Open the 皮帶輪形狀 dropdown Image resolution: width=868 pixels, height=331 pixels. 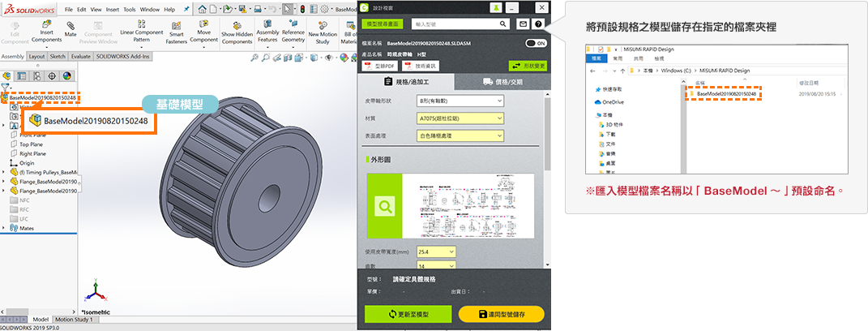(460, 101)
